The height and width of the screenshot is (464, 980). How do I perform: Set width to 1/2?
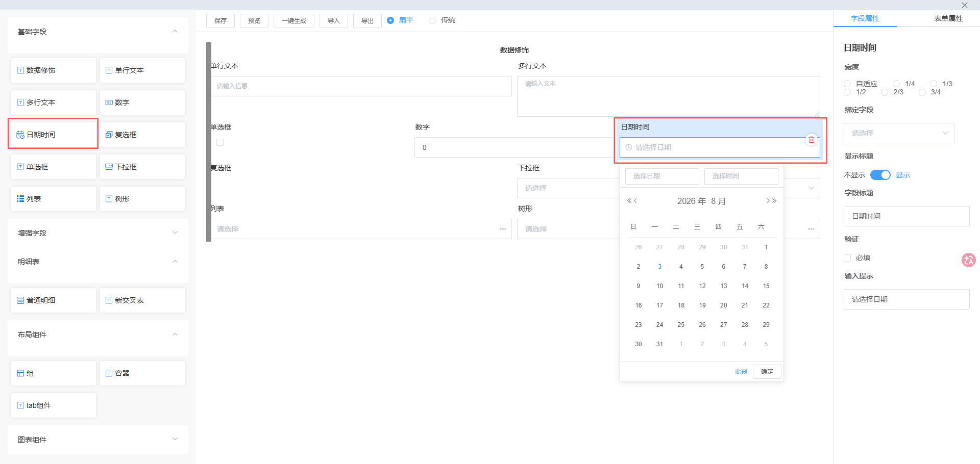click(x=847, y=92)
